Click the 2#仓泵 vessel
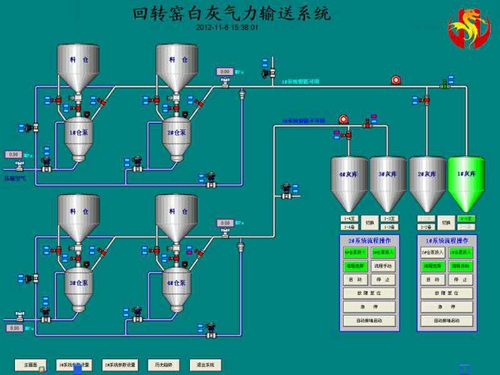 [x=177, y=139]
